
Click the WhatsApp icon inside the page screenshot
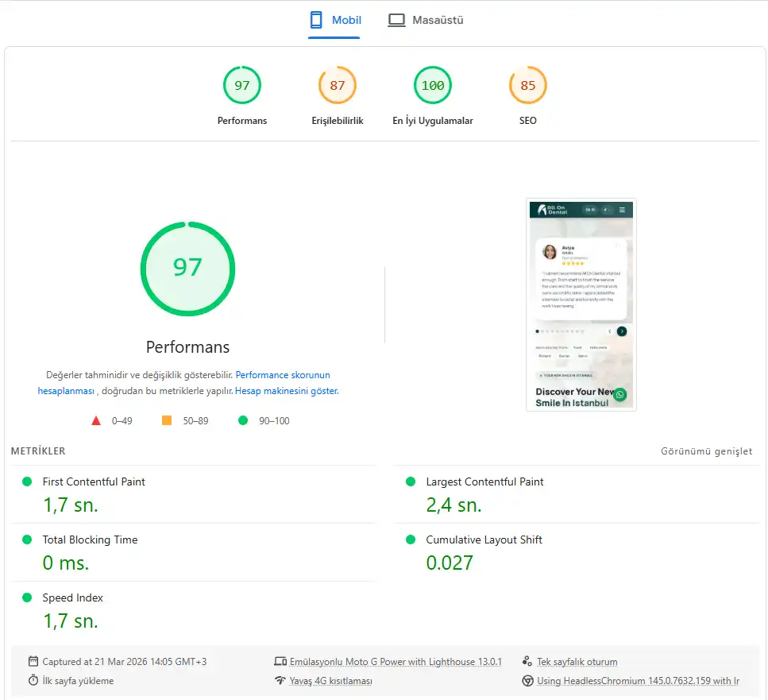tap(620, 395)
